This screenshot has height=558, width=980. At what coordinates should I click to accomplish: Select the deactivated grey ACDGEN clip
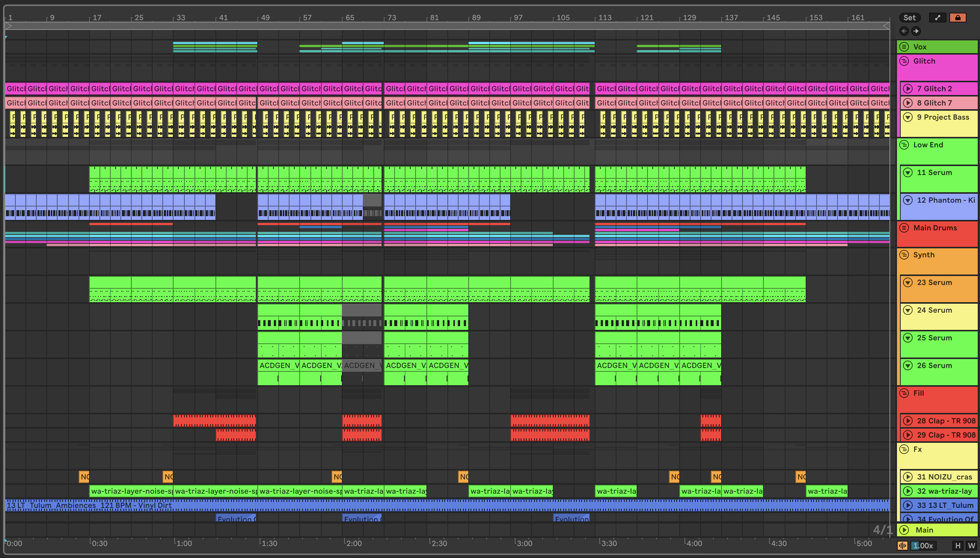(361, 371)
